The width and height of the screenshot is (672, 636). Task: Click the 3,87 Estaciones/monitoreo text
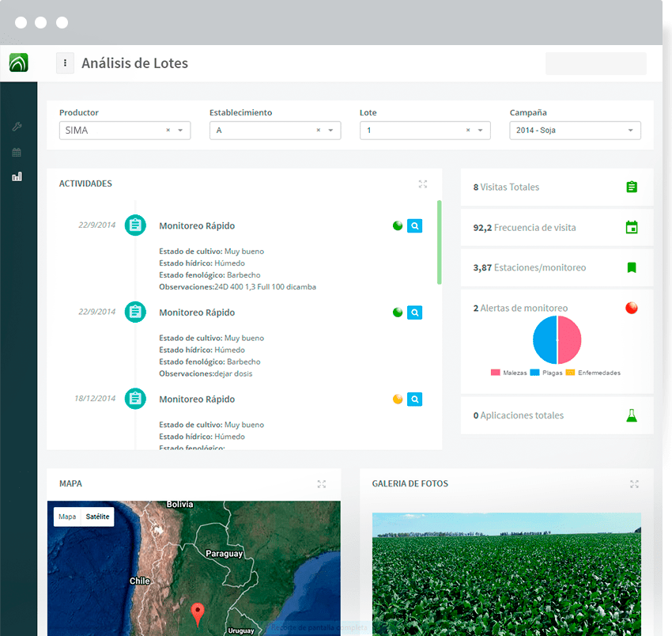tap(530, 267)
